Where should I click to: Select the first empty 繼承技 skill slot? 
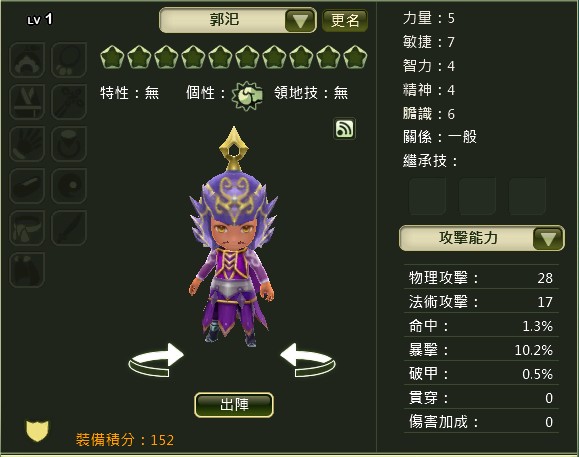click(427, 196)
